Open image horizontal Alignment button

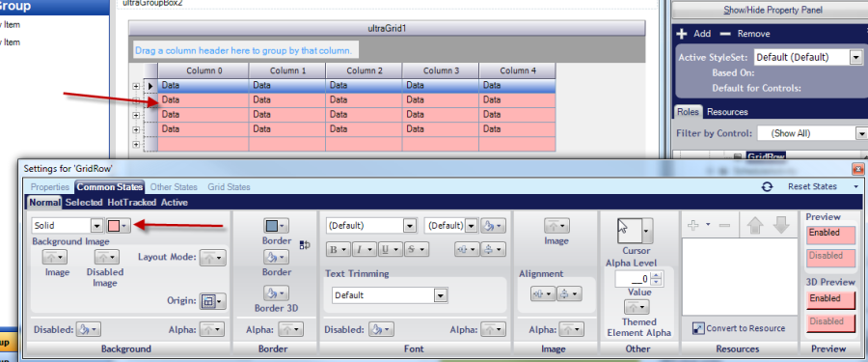click(543, 293)
